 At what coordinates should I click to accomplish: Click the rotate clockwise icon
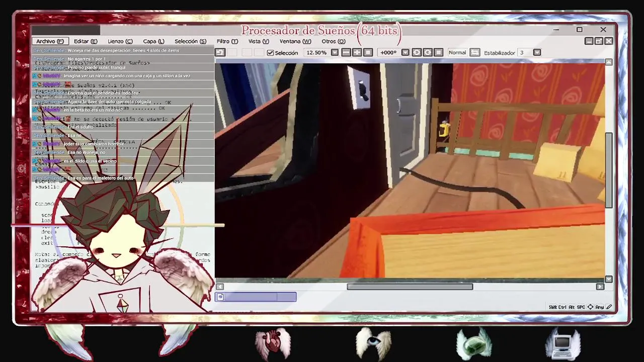click(428, 52)
